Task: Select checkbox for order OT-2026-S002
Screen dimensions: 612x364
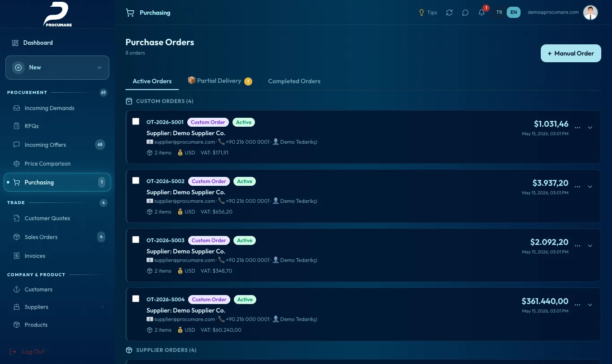Action: click(x=136, y=180)
